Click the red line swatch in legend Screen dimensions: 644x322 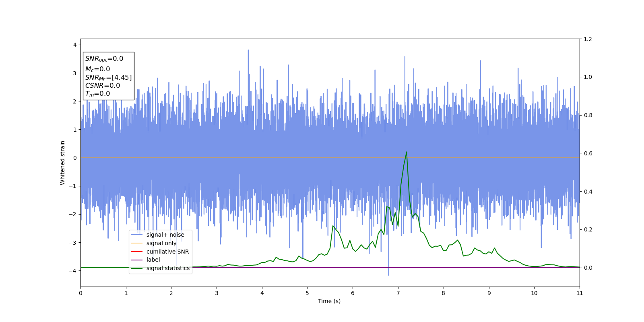[x=137, y=252]
